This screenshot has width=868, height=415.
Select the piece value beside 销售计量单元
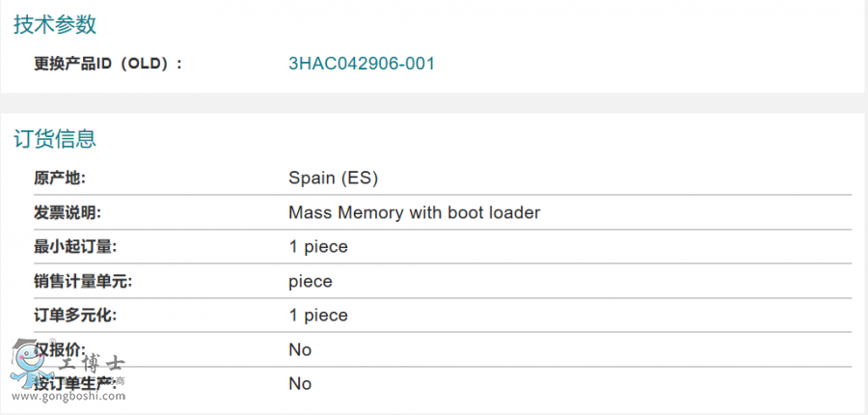click(x=311, y=282)
